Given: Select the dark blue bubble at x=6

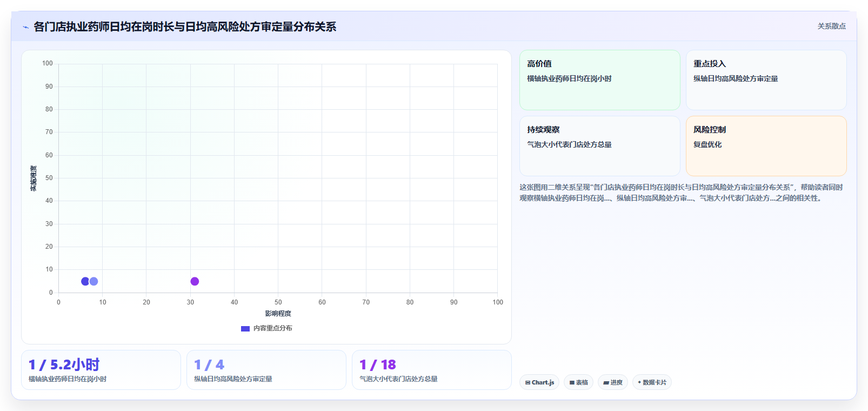Looking at the screenshot, I should (x=85, y=281).
